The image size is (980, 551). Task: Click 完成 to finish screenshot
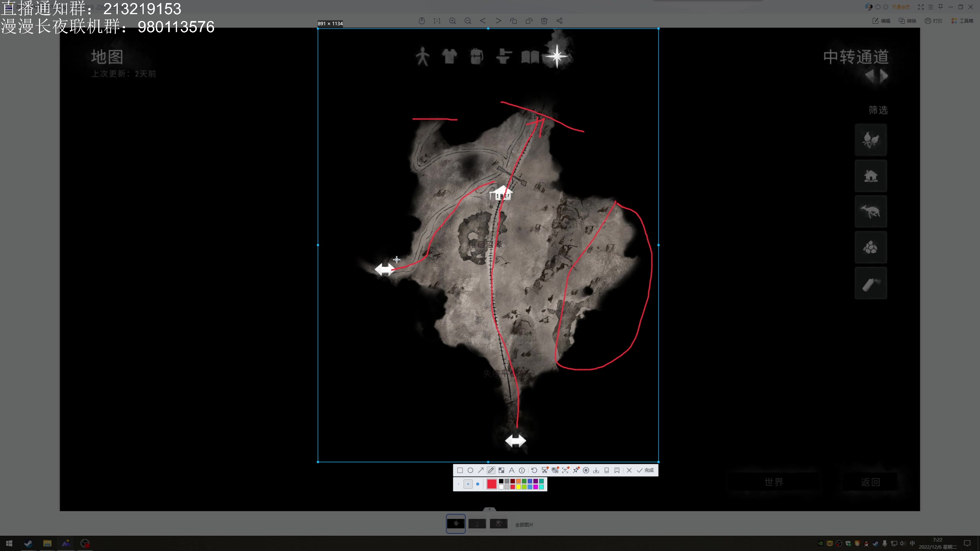(645, 470)
